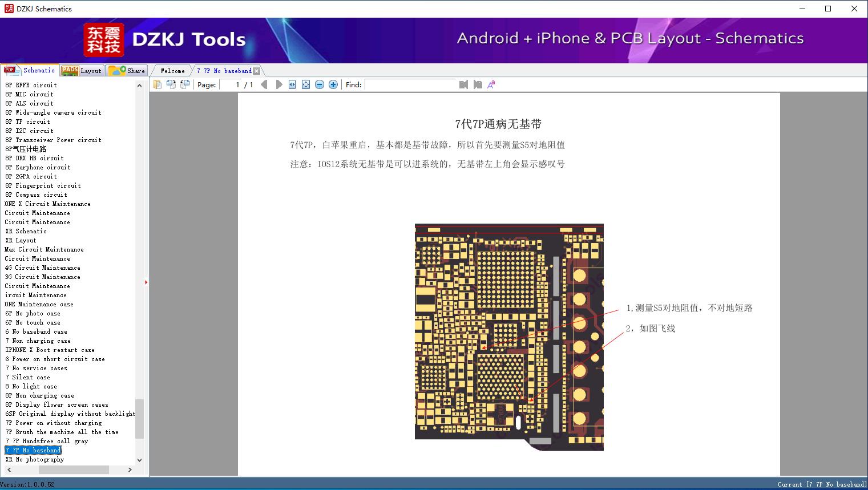Viewport: 868px width, 490px height.
Task: Open 4G Circuit Maintenance
Action: 43,268
